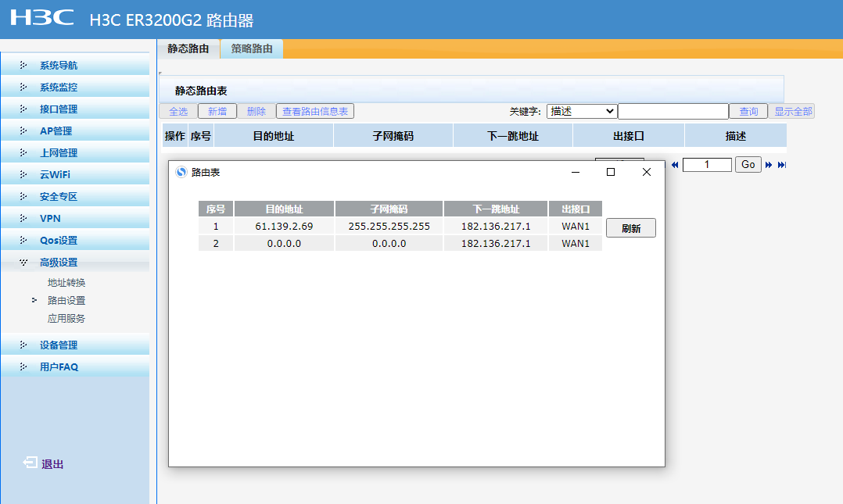
Task: Expand the 云WiFi menu arrow
Action: [x=23, y=174]
